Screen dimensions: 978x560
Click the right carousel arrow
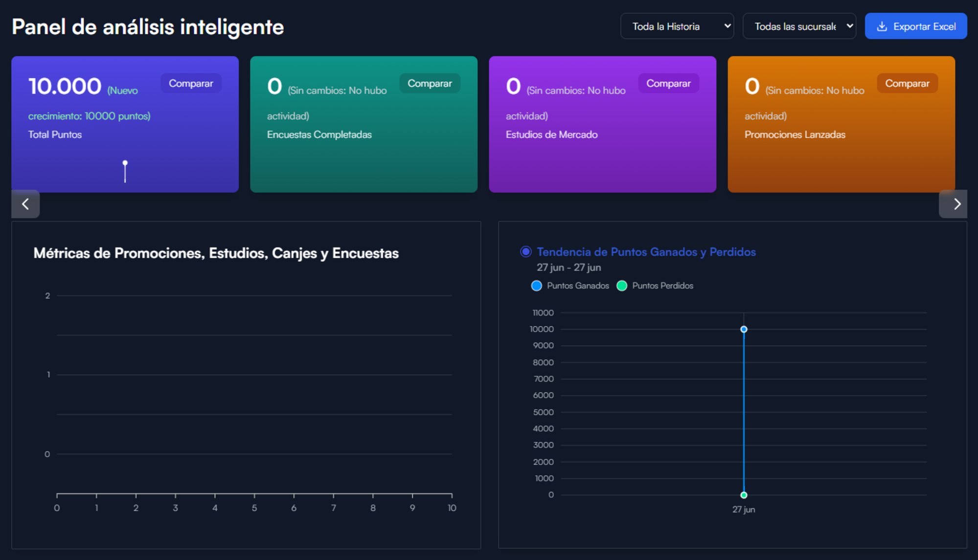click(953, 204)
